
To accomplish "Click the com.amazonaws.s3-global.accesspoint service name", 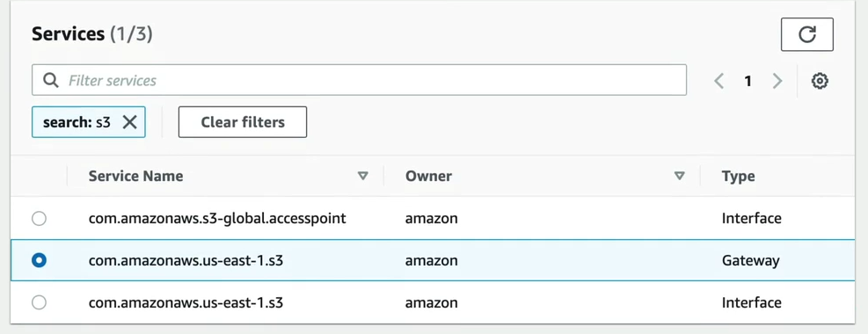I will [217, 219].
